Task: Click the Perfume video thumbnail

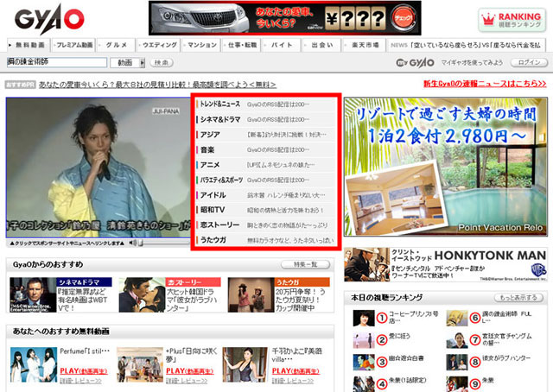Action: coord(34,365)
